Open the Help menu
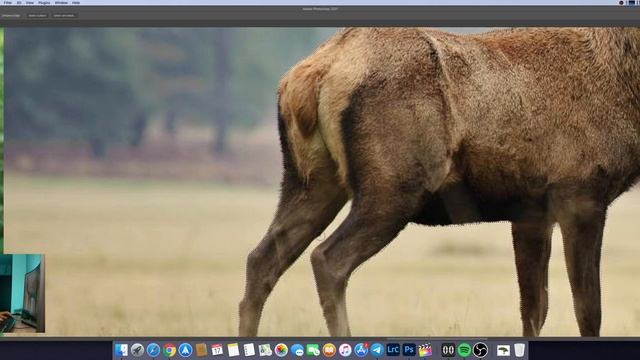 [76, 2]
